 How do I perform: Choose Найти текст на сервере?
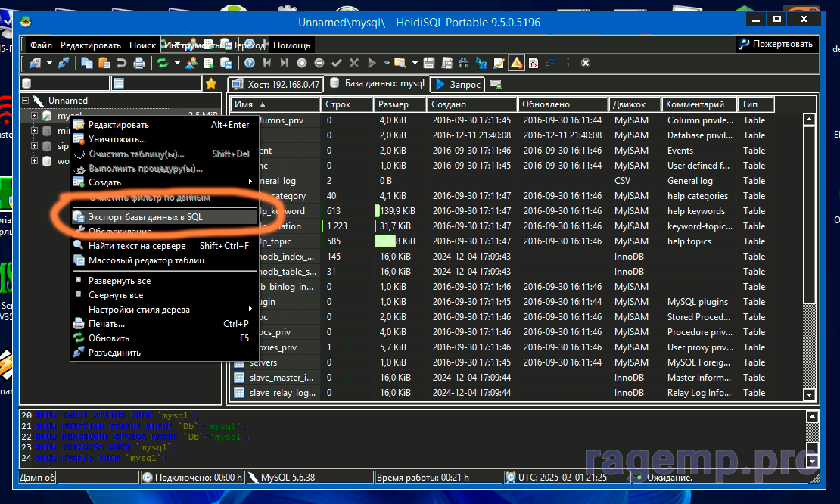[x=164, y=246]
